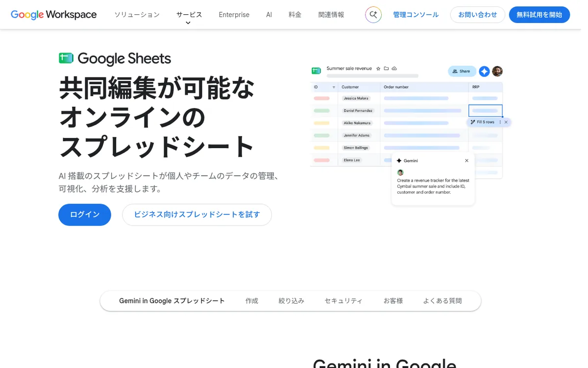Expand the chevron under サービス

[x=188, y=23]
